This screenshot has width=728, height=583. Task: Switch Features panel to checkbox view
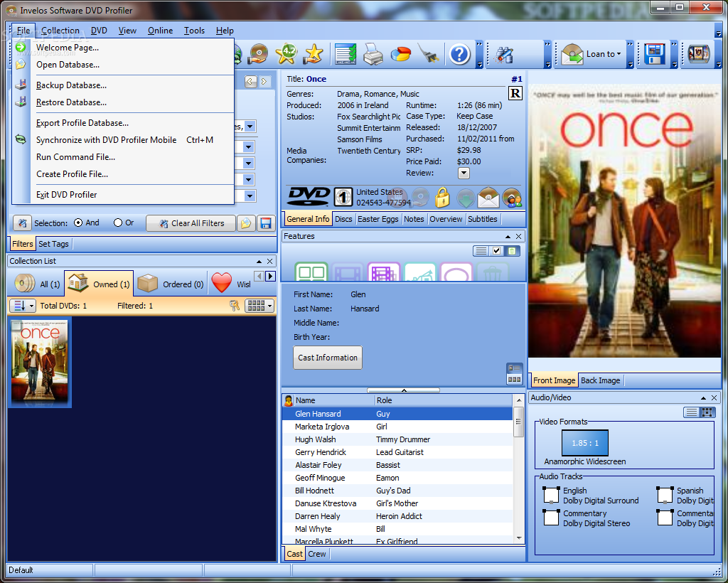coord(497,251)
